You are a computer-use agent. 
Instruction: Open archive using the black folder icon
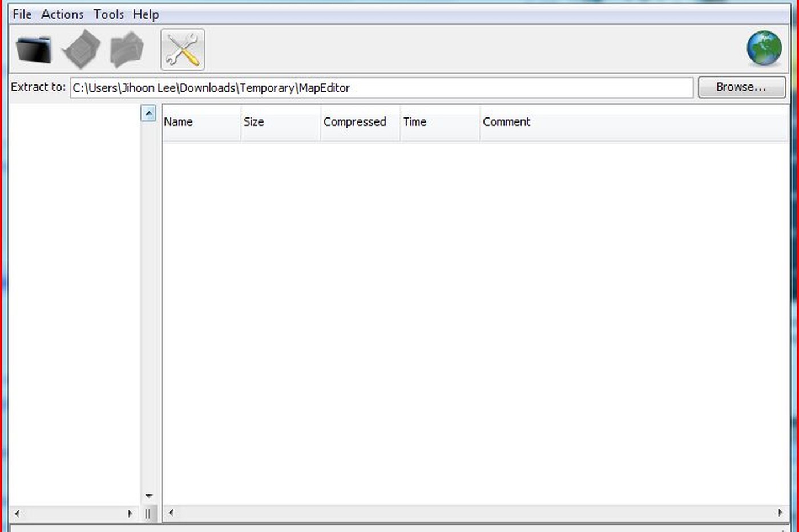coord(34,50)
